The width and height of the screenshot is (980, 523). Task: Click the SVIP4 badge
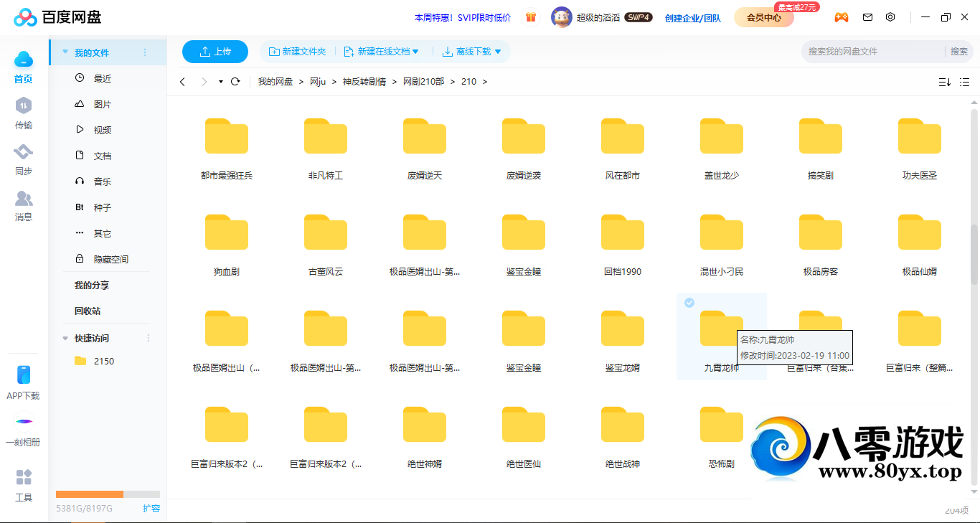(639, 17)
